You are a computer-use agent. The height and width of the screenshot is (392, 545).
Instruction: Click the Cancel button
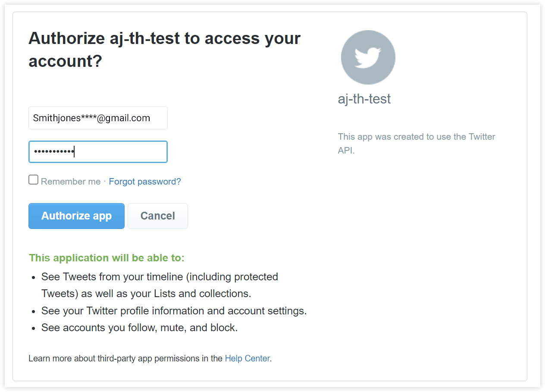158,216
